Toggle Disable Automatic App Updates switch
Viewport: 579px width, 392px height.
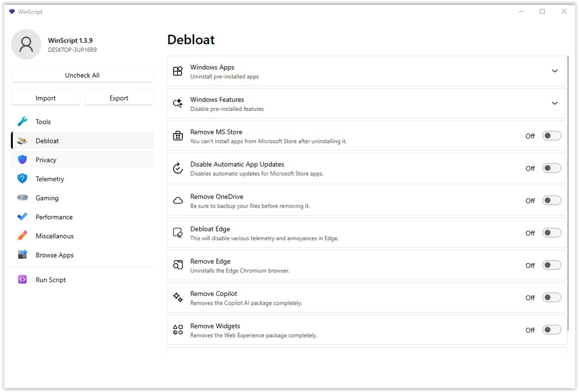click(552, 168)
